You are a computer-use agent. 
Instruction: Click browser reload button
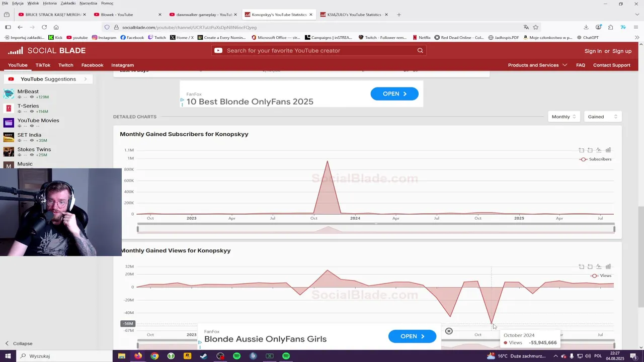44,27
